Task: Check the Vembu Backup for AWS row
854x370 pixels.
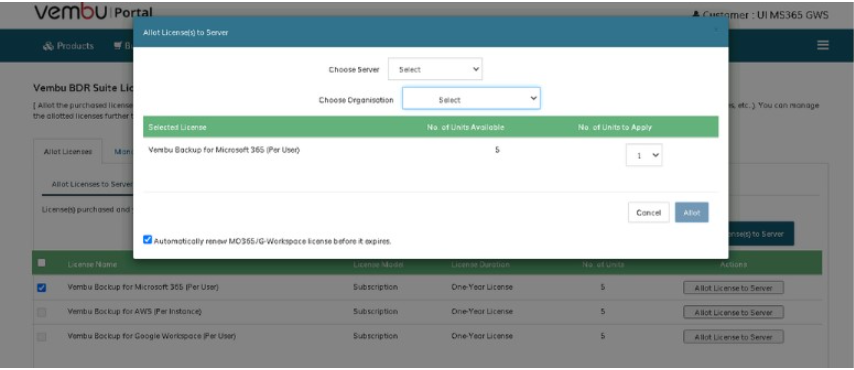Action: tap(41, 312)
